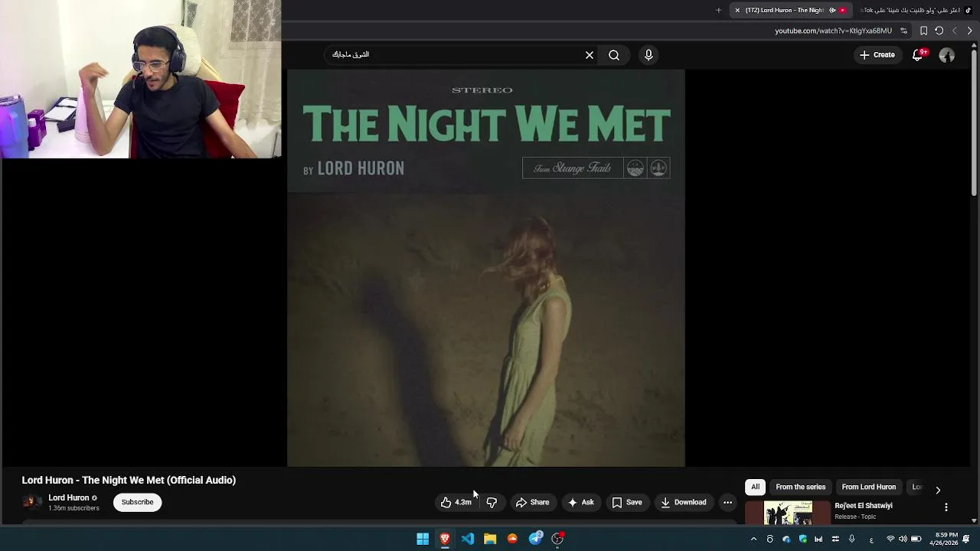
Task: Open OBS Studio from taskbar
Action: (558, 539)
